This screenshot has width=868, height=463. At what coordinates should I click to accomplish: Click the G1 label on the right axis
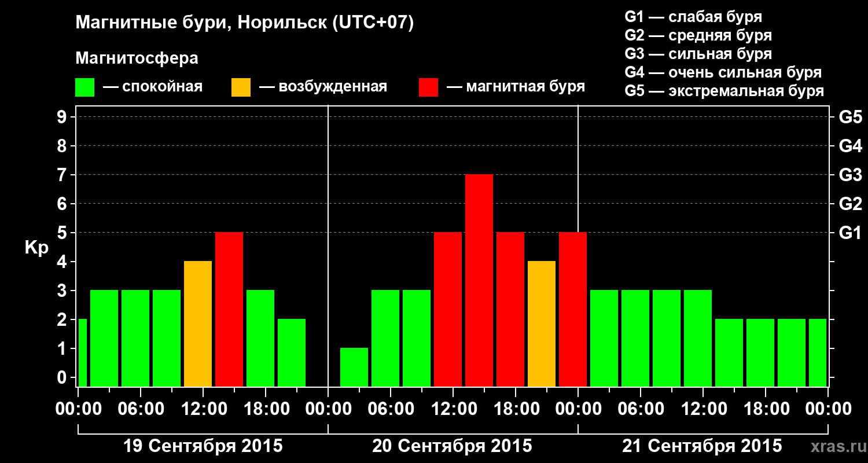(x=850, y=233)
